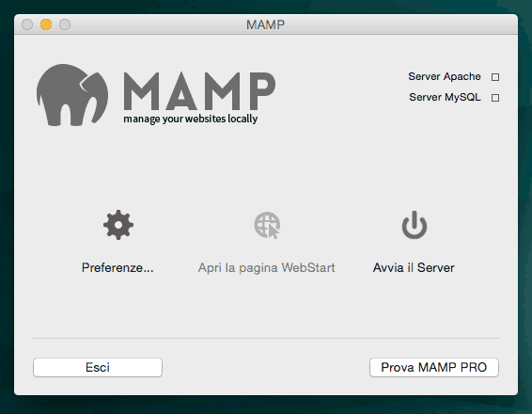Open Apri la pagina WebStart label
The width and height of the screenshot is (532, 414).
[x=266, y=268]
